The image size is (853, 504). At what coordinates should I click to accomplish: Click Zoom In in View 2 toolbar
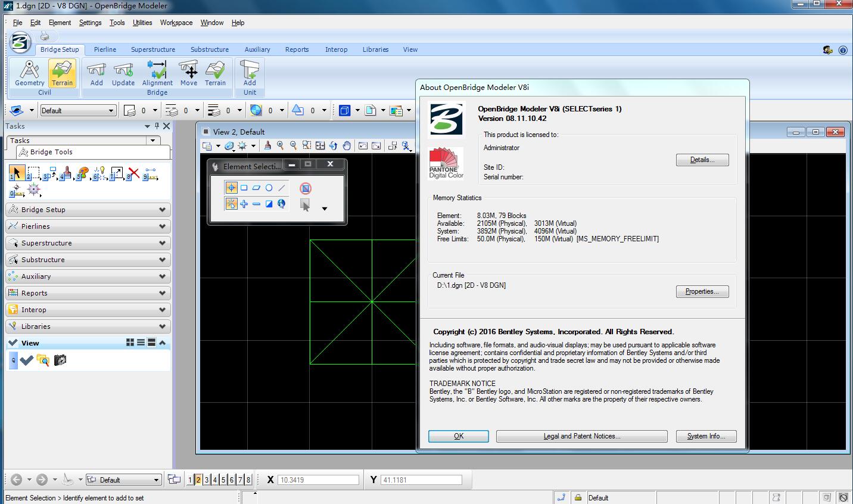[x=280, y=145]
